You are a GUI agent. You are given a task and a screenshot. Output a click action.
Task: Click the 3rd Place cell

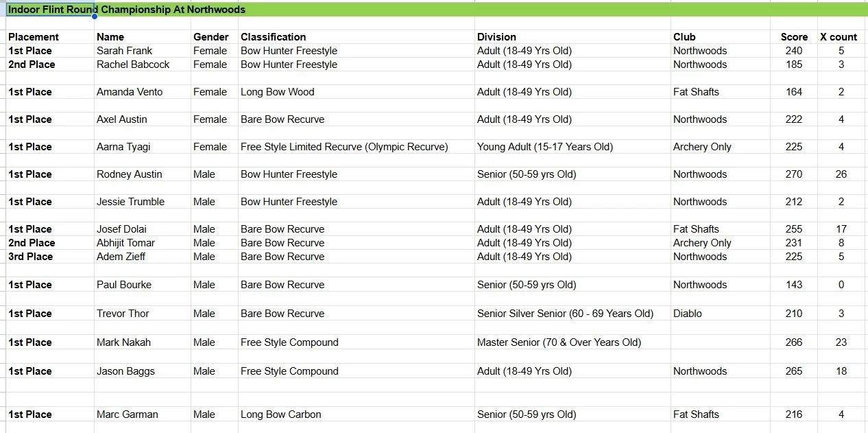49,257
